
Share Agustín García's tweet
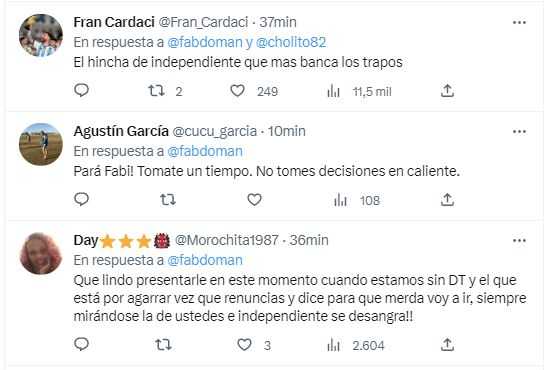tap(447, 200)
